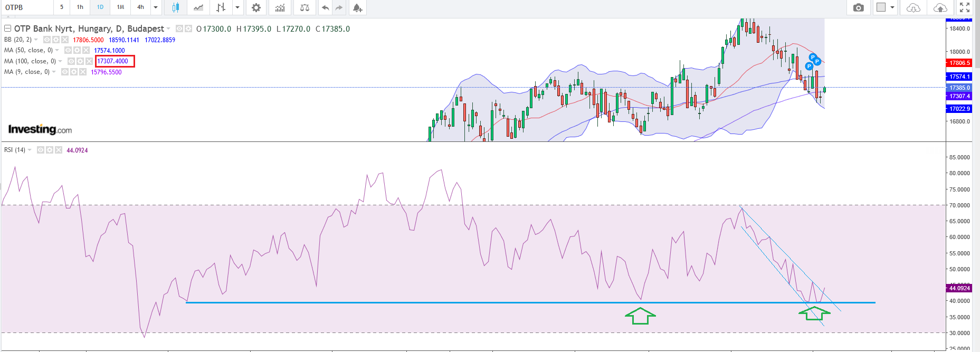Load chart layout from the cloud
The width and height of the screenshot is (980, 352).
click(x=913, y=7)
